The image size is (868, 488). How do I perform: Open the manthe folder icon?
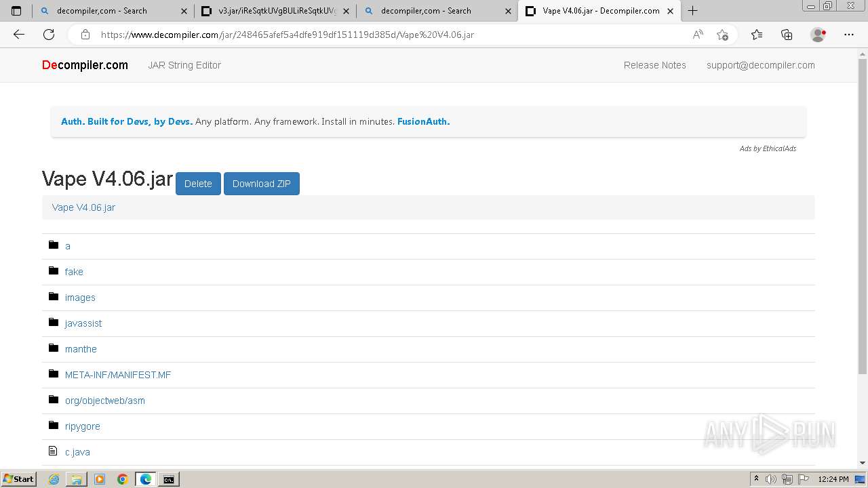pyautogui.click(x=54, y=348)
